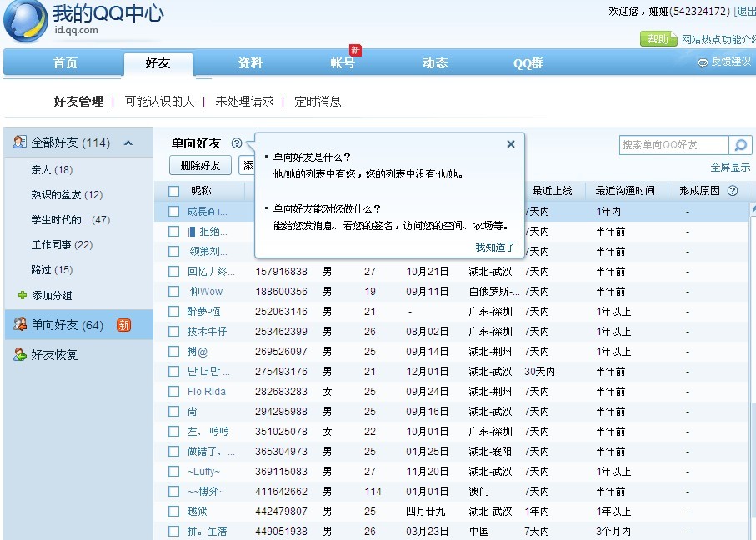Open 定时消息 page
Viewport: 756px width, 540px height.
(x=318, y=102)
